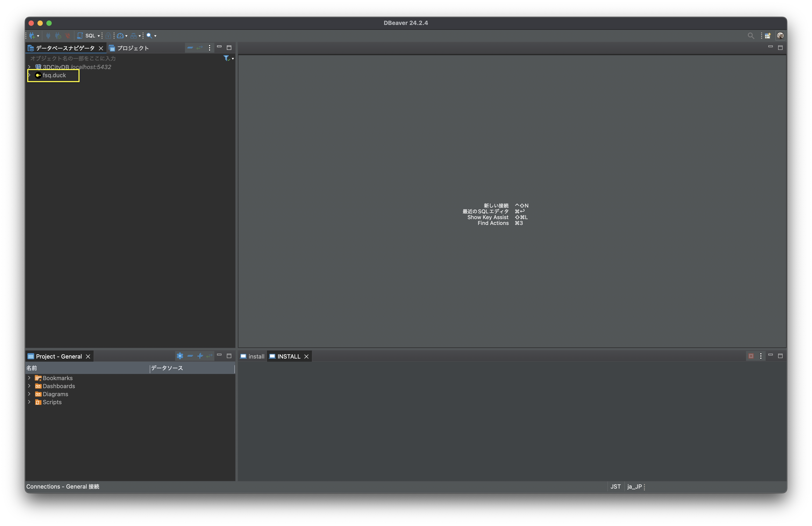
Task: Expand the Bookmarks folder
Action: tap(29, 378)
